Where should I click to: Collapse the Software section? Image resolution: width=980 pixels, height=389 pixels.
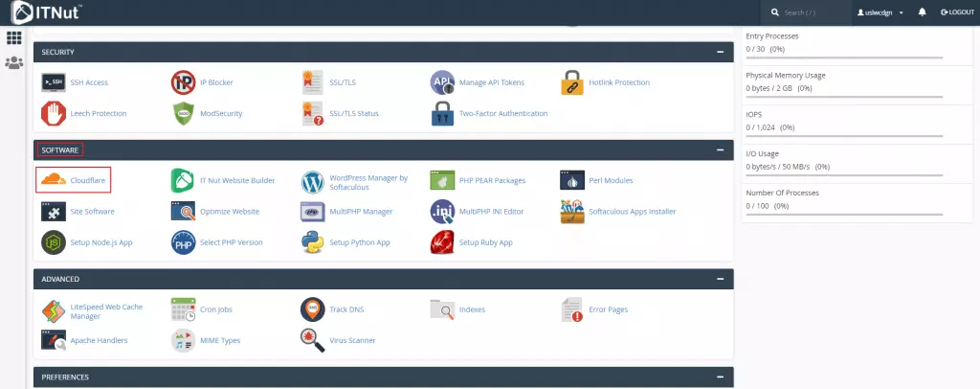[720, 150]
